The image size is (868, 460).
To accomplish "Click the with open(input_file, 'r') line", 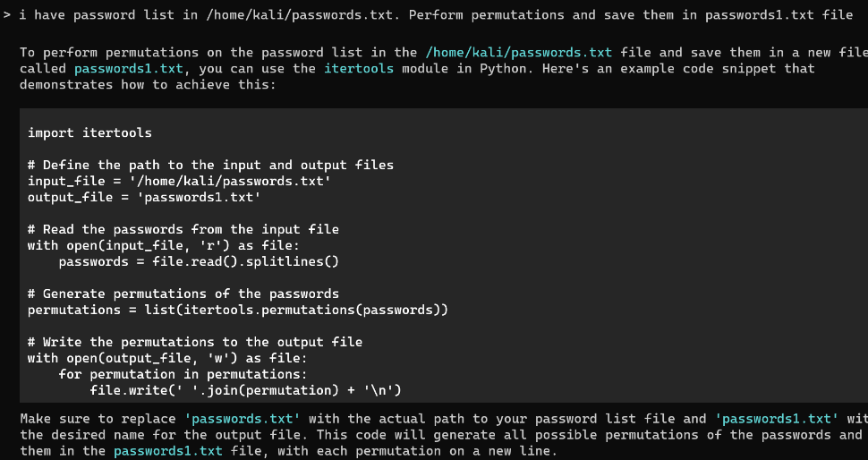I will pos(164,245).
